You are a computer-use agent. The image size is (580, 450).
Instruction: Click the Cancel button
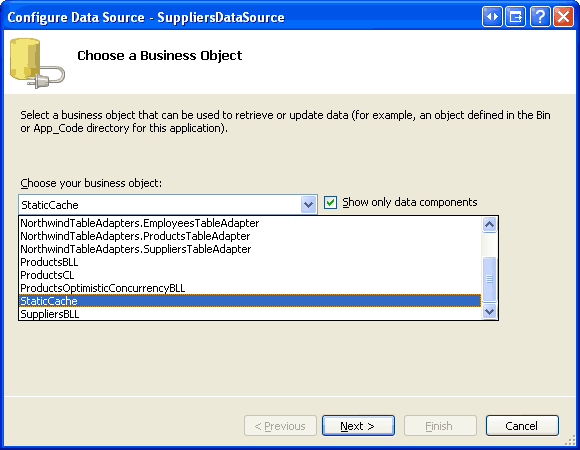point(522,426)
